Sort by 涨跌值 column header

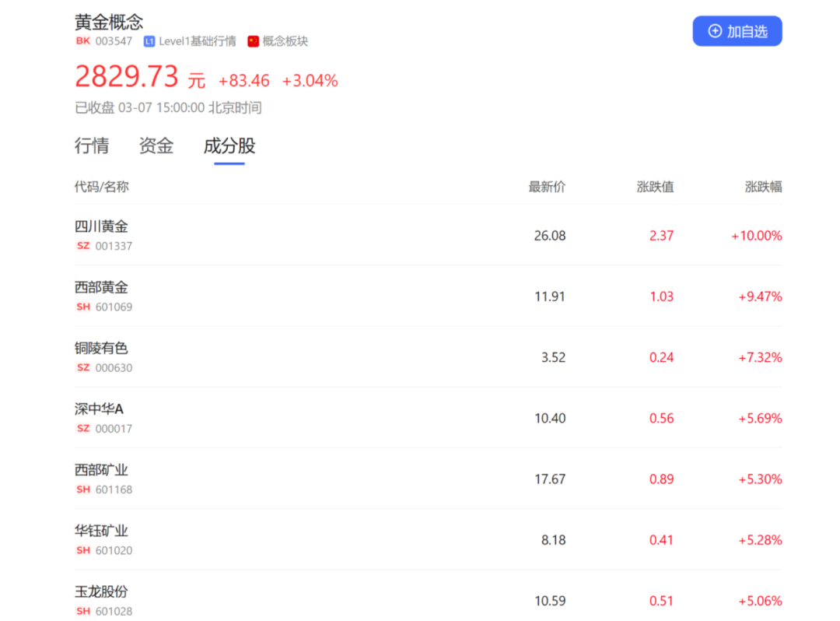[655, 187]
